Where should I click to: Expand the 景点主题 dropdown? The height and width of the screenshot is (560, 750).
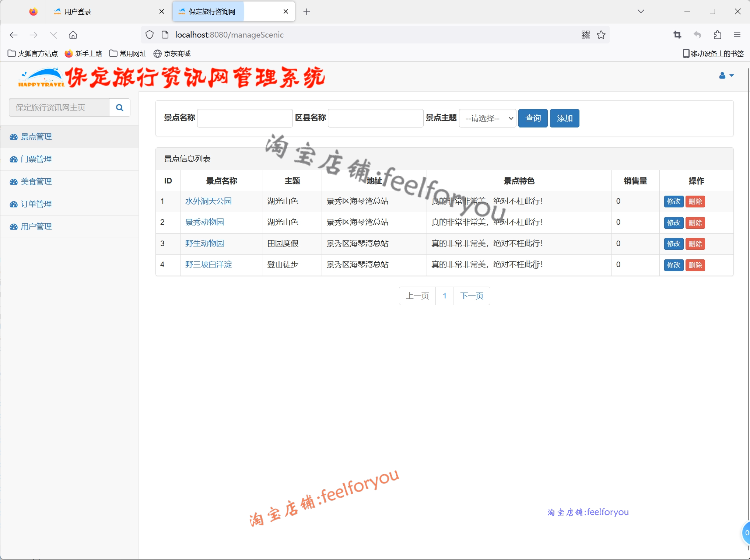tap(488, 118)
